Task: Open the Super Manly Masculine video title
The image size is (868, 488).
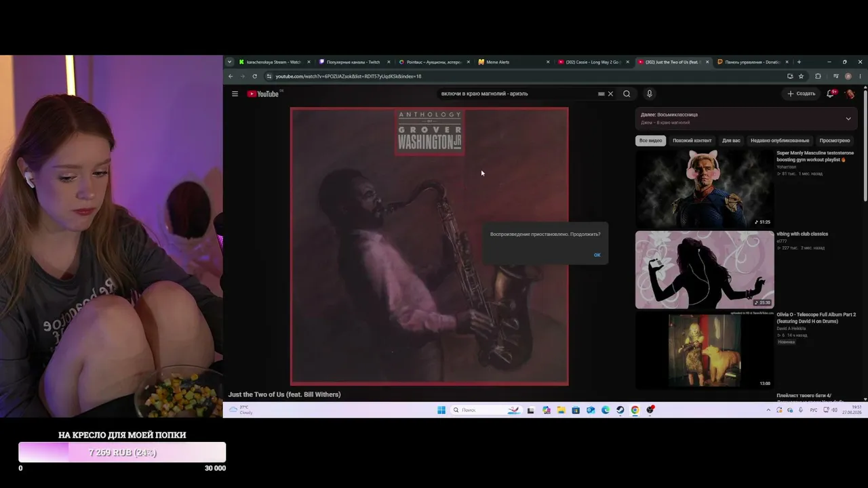Action: [815, 156]
